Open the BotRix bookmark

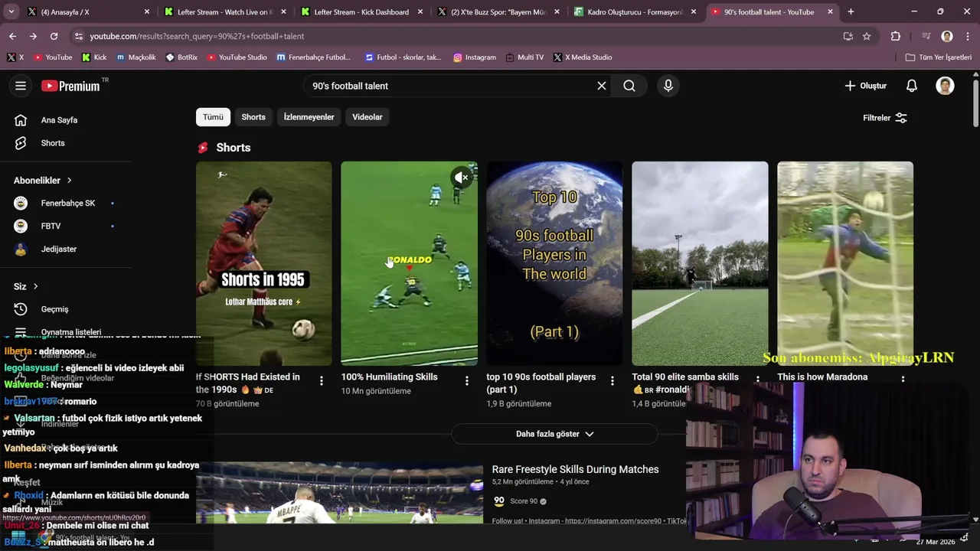pos(181,57)
